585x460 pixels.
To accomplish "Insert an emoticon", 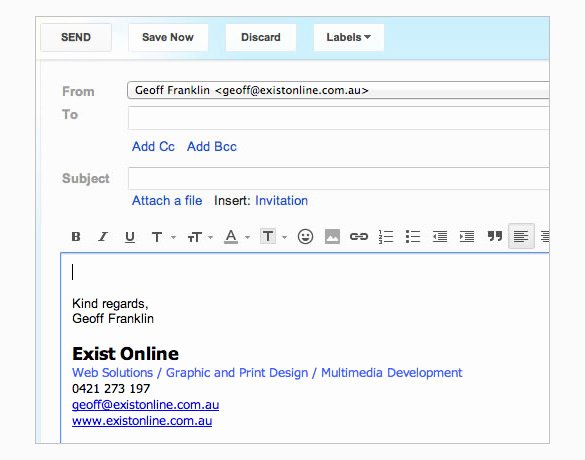I will (x=305, y=237).
